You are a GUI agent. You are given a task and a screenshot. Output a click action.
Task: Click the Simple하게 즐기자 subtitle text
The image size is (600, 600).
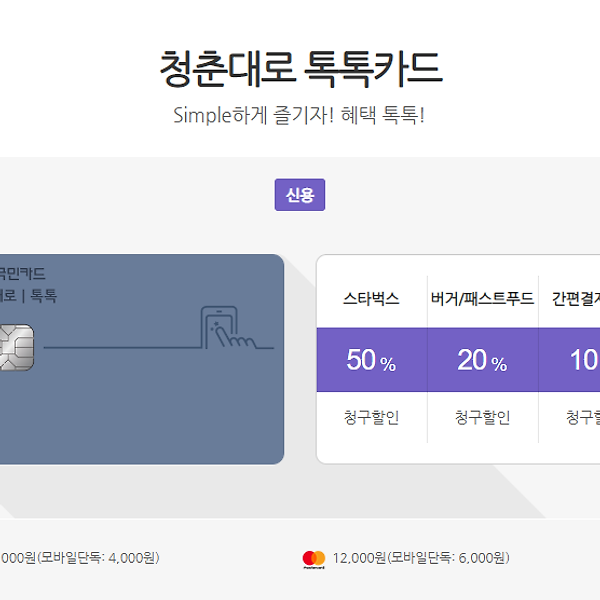(x=300, y=114)
